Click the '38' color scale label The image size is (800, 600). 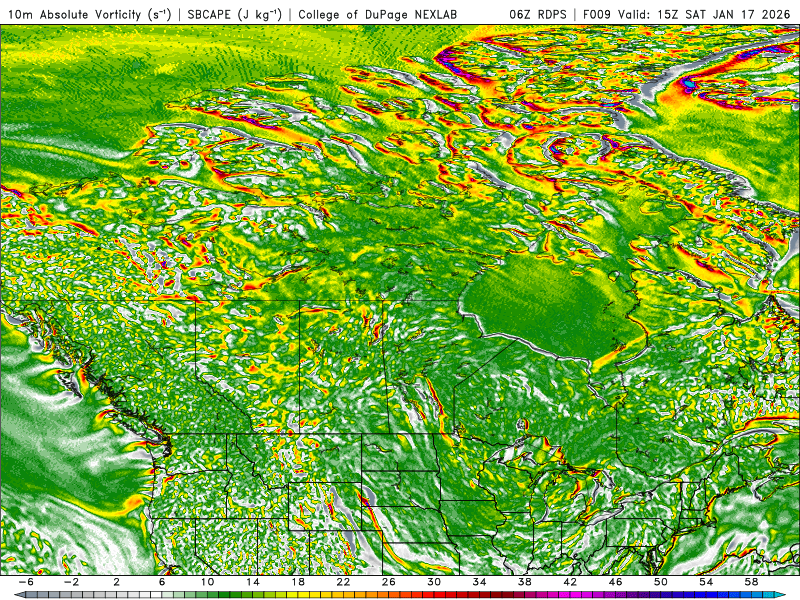[524, 582]
